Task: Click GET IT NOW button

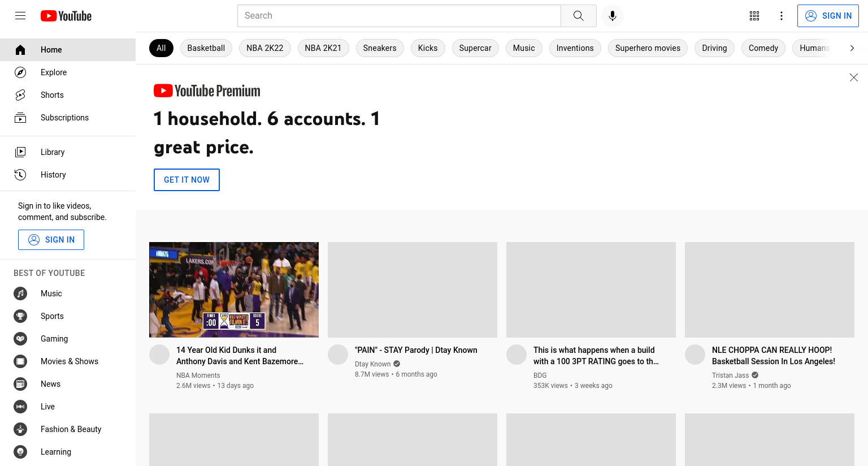Action: [x=186, y=180]
